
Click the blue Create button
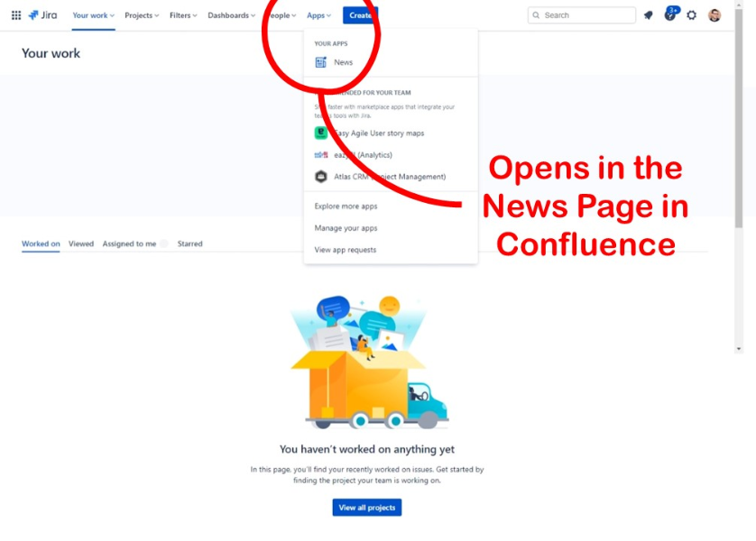(360, 15)
